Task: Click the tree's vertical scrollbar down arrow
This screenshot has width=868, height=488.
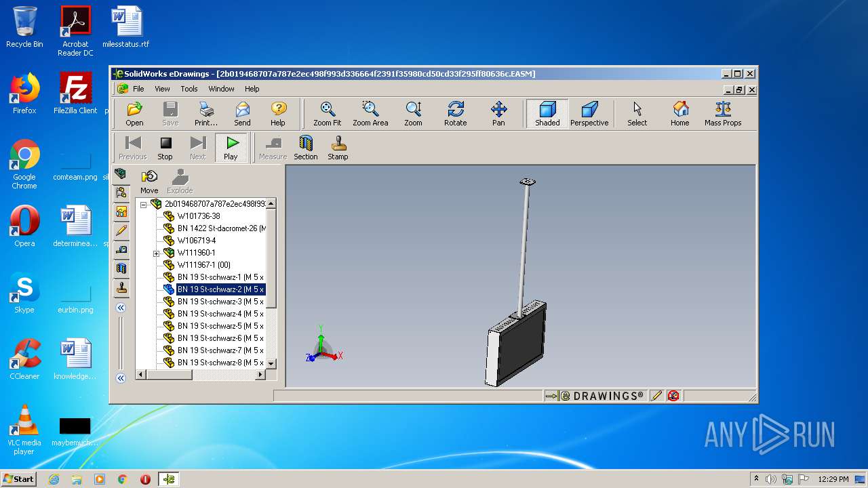Action: click(x=271, y=364)
